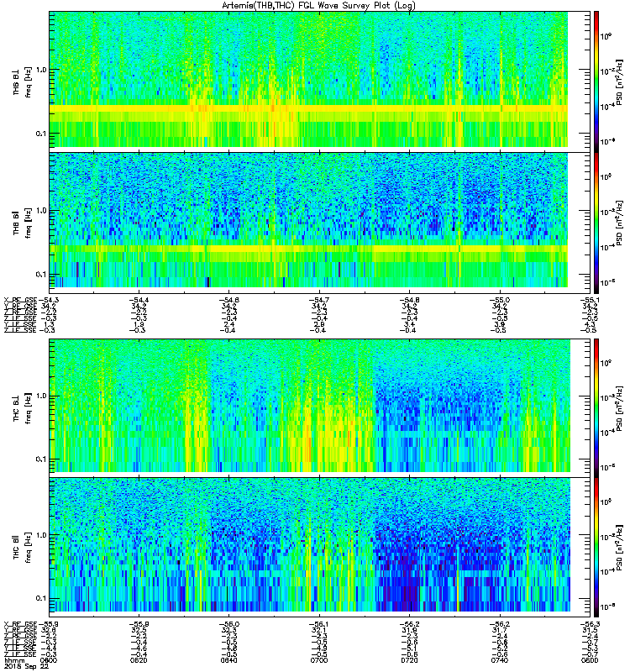Click the PSD [nT²/Hz] label of THB B⊥ panel
This screenshot has height=672, width=630.
pos(620,81)
